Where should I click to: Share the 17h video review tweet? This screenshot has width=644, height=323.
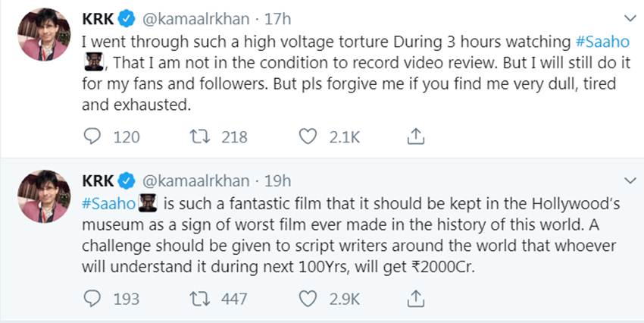coord(414,136)
